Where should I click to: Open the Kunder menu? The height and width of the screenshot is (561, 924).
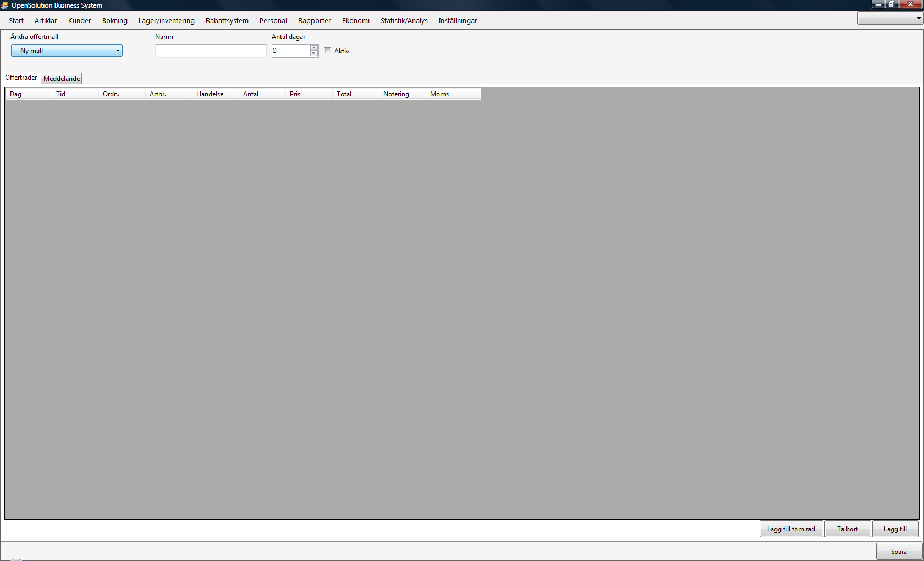[80, 20]
